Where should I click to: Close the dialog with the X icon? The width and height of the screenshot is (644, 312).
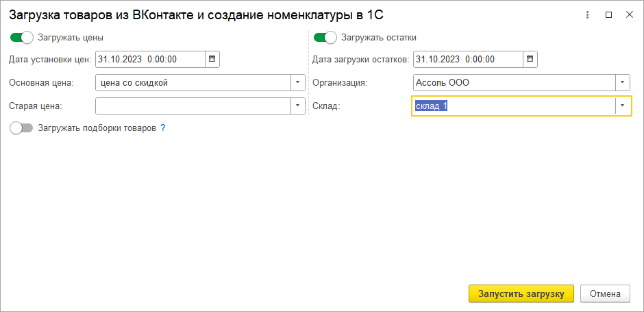coord(629,14)
